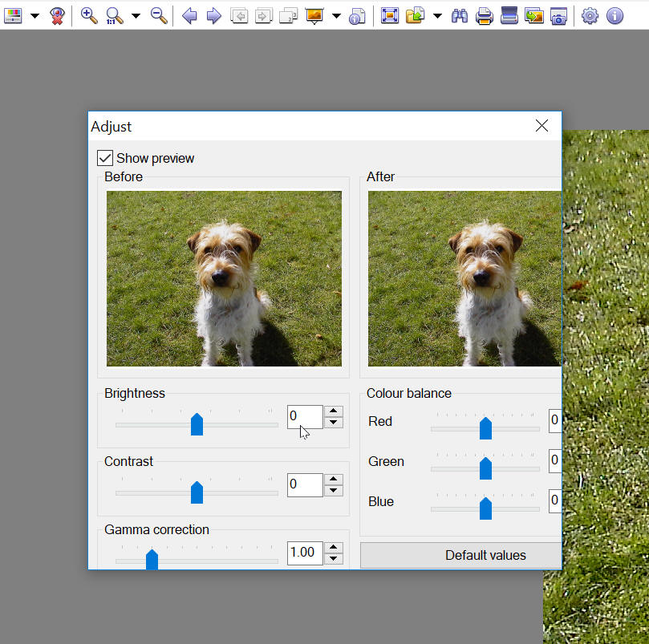Click the camera screenshot icon

click(558, 15)
